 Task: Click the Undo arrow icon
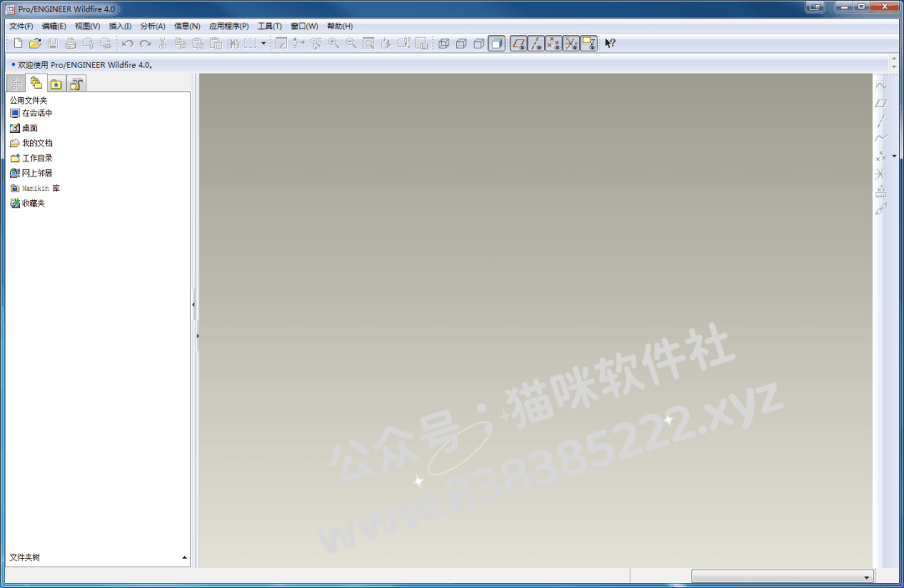pos(127,43)
